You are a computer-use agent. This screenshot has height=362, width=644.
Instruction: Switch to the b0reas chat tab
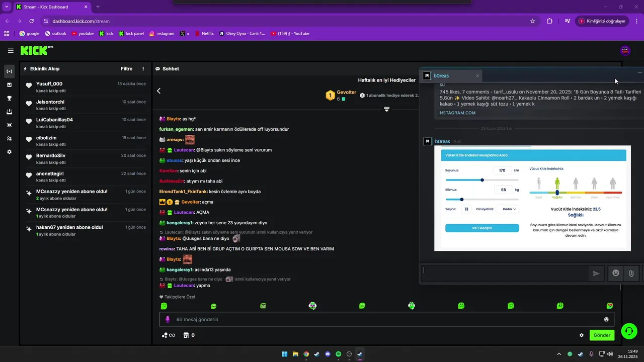pos(451,76)
